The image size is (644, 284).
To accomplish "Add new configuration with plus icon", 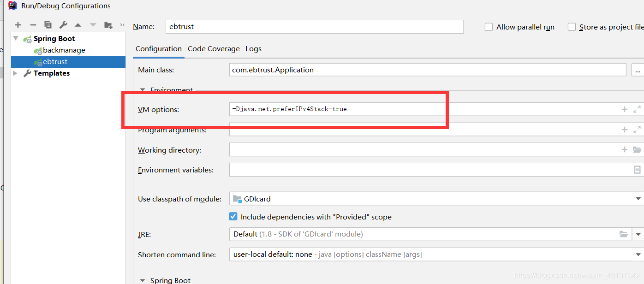I will (18, 25).
